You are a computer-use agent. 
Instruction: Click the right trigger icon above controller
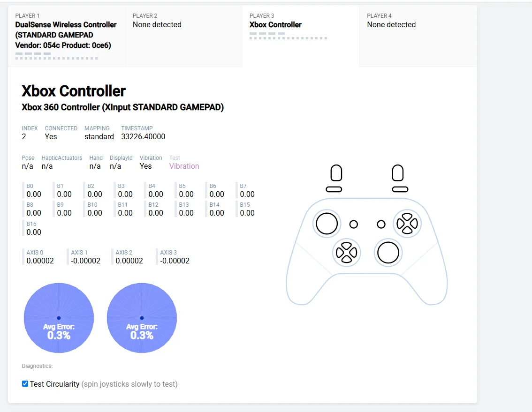click(398, 173)
